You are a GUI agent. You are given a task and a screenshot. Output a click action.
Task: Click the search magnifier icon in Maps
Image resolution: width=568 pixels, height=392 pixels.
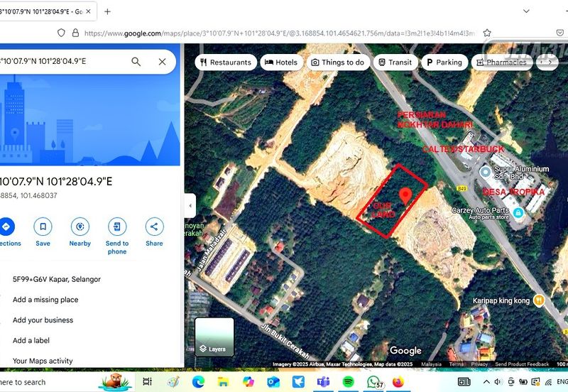[136, 62]
